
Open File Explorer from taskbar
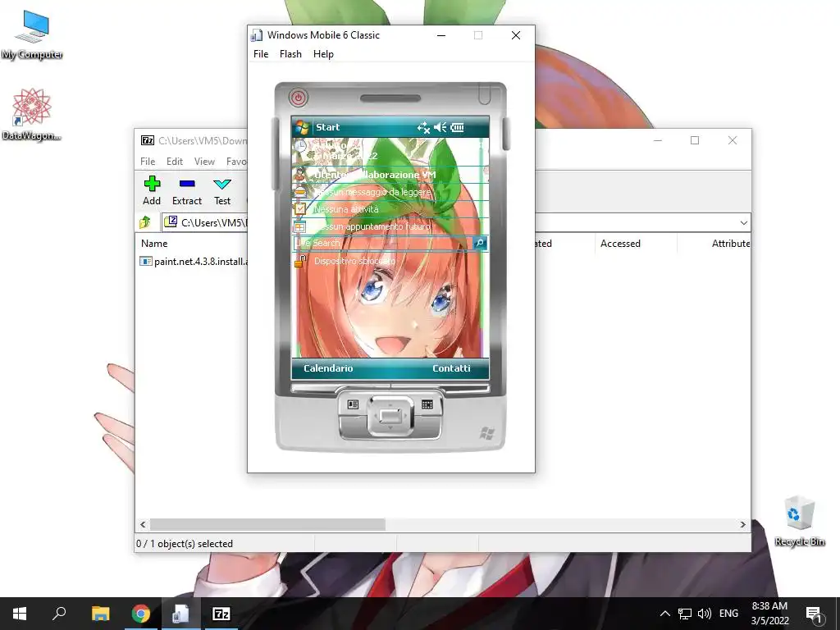100,614
